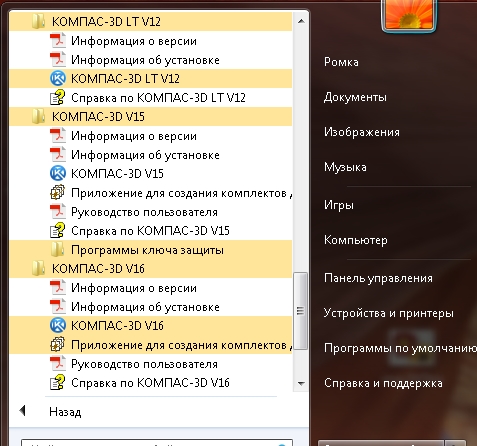
Task: Click PDF icon for V15 Информация об установке
Action: click(x=58, y=155)
